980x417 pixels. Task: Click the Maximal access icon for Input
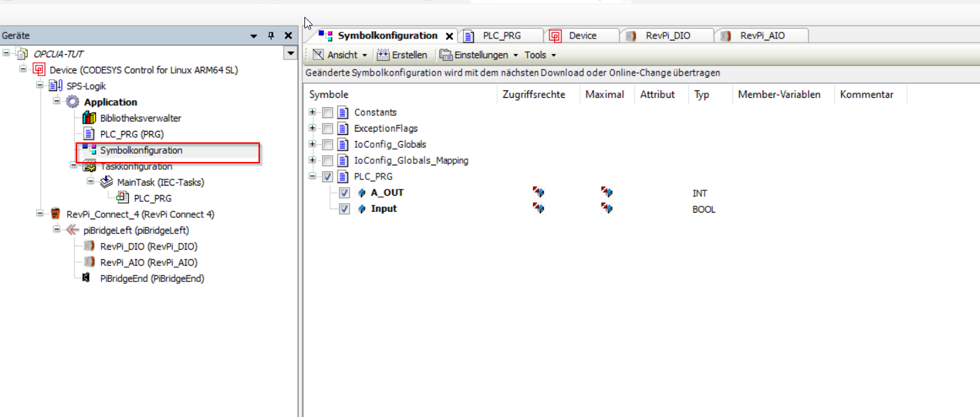[605, 209]
